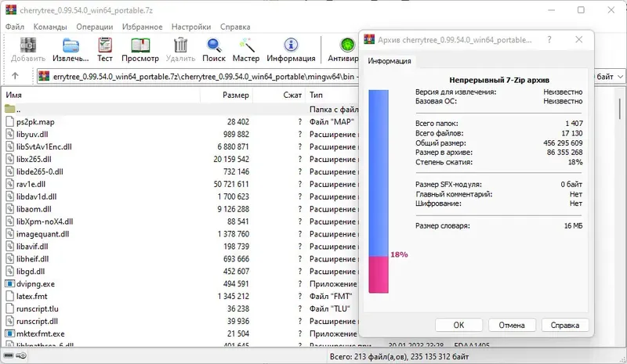This screenshot has height=364, width=627.
Task: Open the Просмотр toolbar icon
Action: 140,45
